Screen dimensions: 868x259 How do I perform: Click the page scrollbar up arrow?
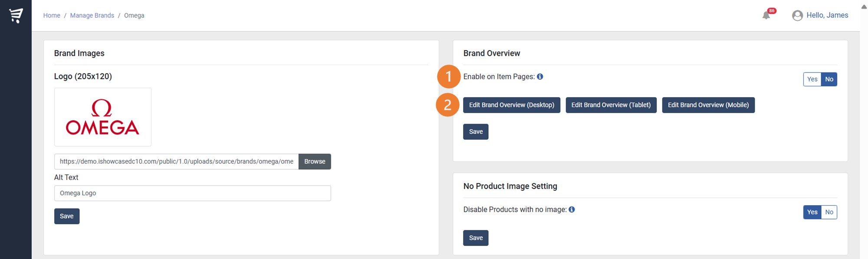click(x=864, y=7)
